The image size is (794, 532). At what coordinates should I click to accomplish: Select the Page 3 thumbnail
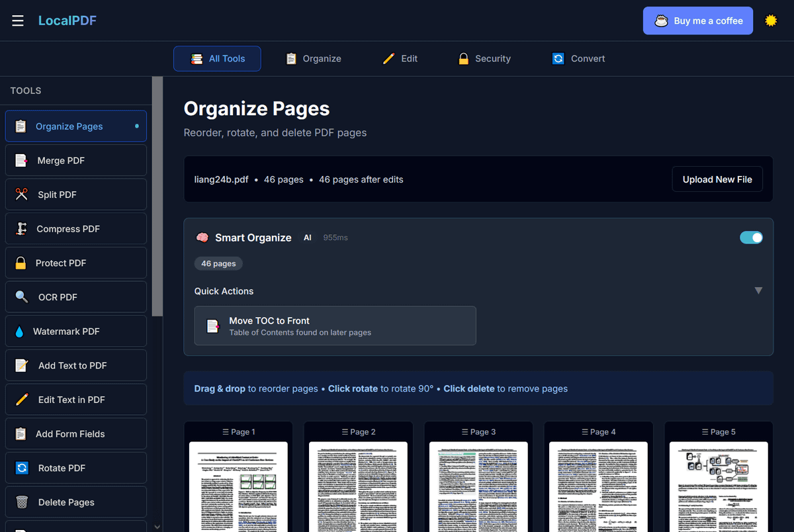478,486
